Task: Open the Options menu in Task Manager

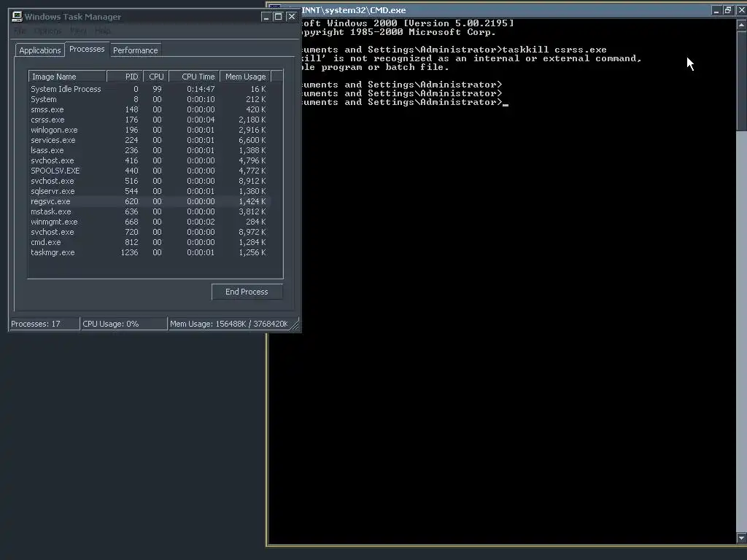Action: (47, 31)
